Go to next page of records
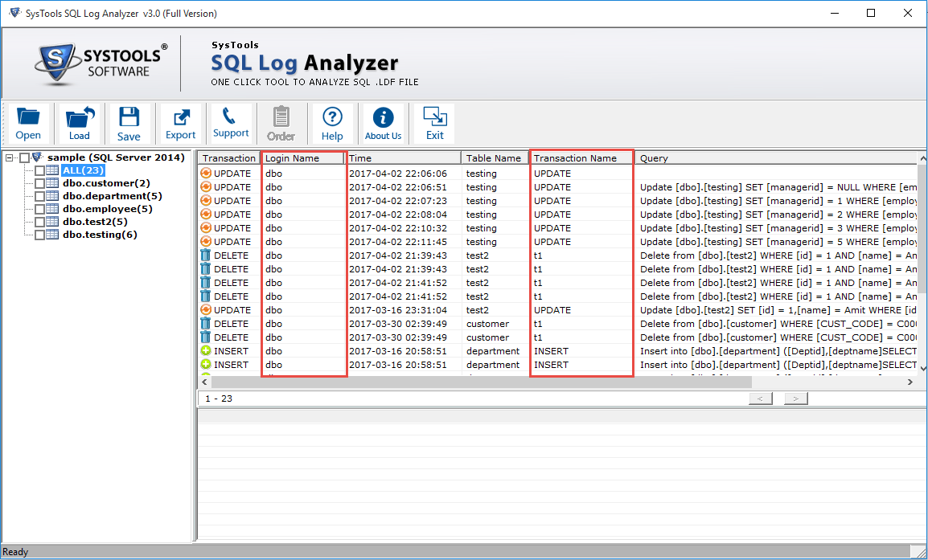Screen dimensions: 928x560 click(x=796, y=399)
